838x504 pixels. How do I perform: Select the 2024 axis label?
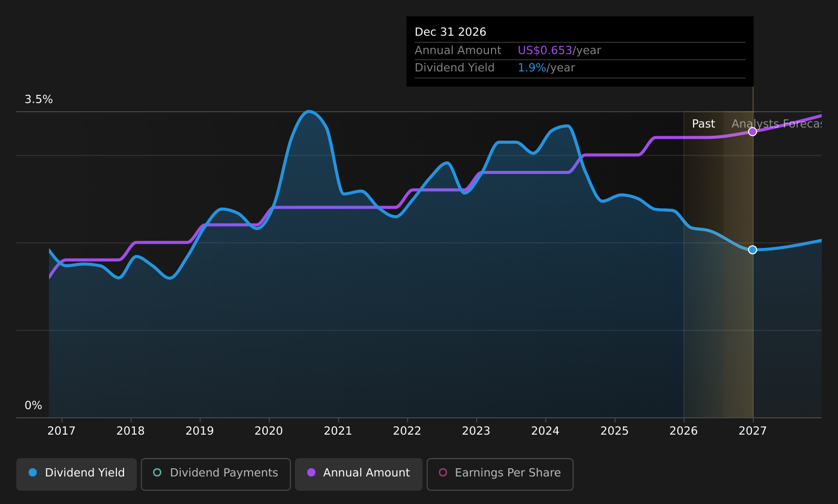point(546,431)
